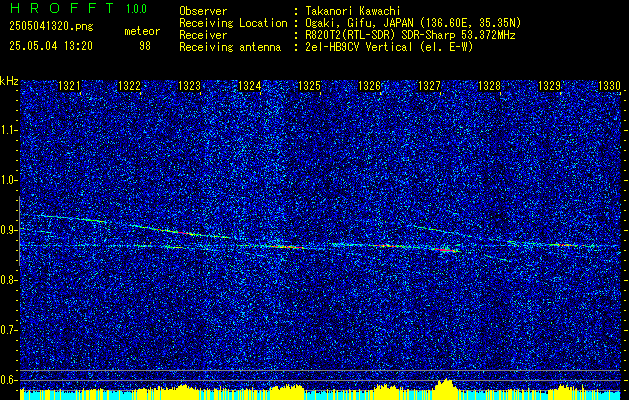Viewport: 629px width, 400px height.
Task: Click the 1322 time marker
Action: pyautogui.click(x=129, y=85)
